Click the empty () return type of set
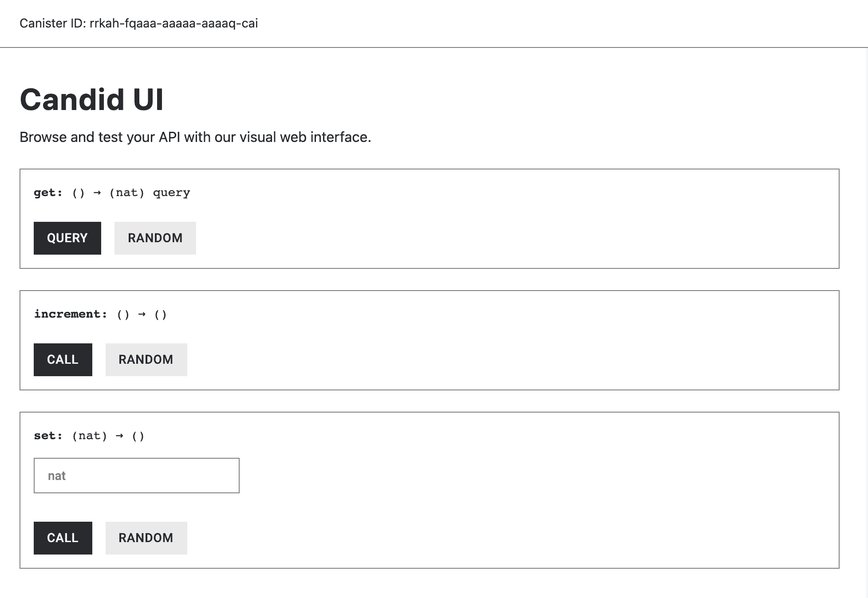 tap(138, 436)
